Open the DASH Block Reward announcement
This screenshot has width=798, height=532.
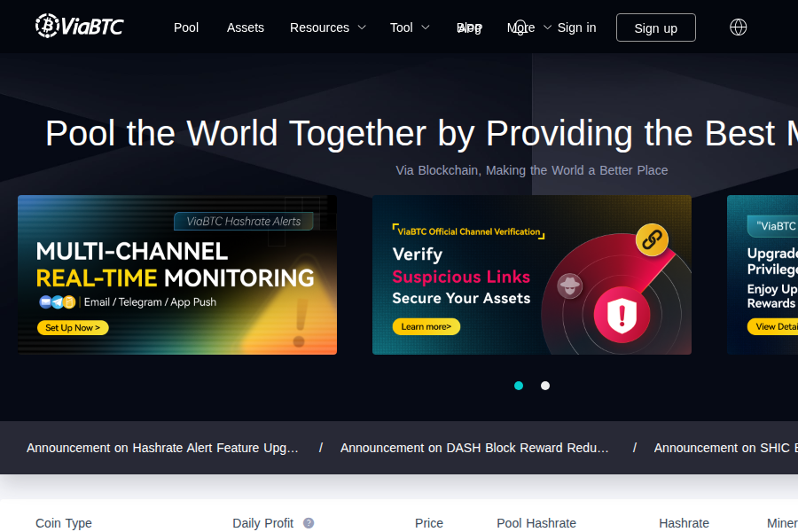(474, 448)
